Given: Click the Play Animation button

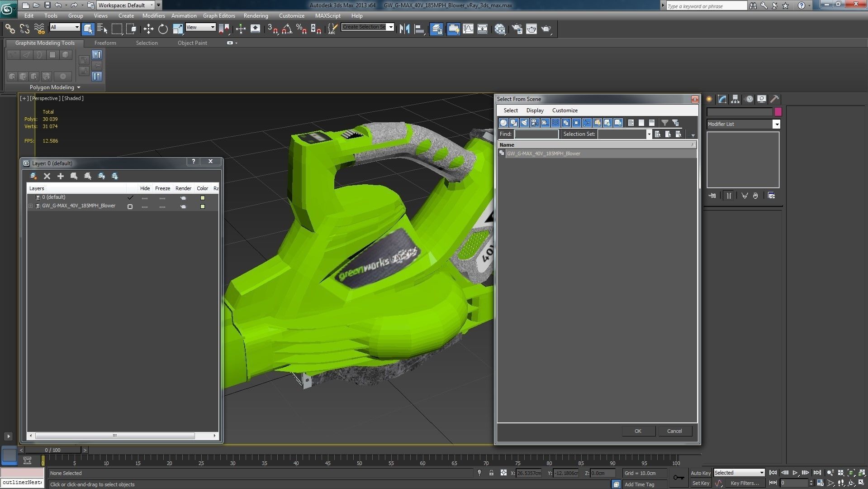Looking at the screenshot, I should [x=795, y=473].
